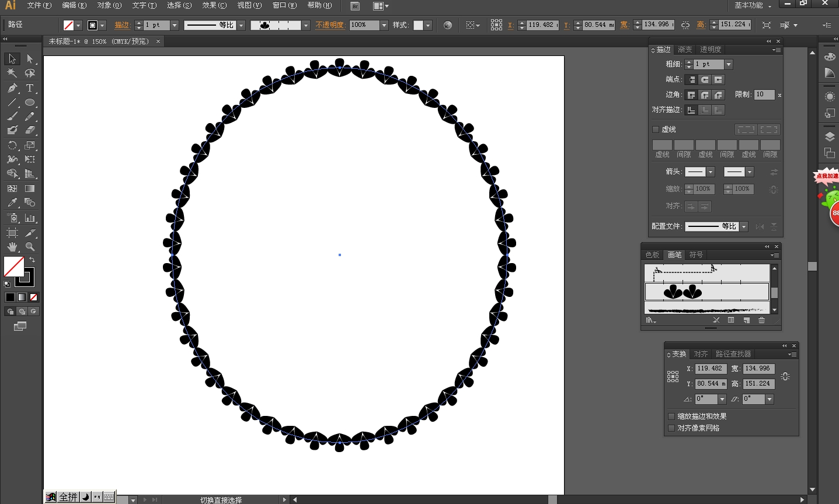Select the Selection (black arrow) tool

click(x=12, y=59)
